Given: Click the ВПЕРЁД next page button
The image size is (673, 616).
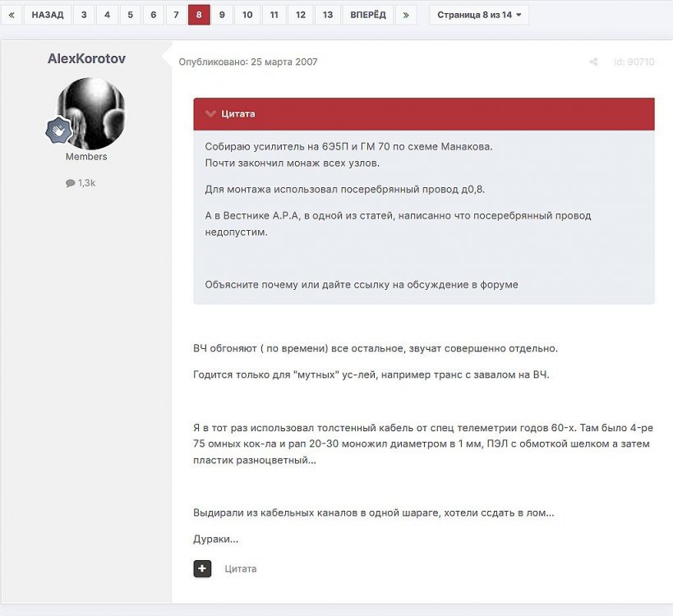Looking at the screenshot, I should (x=367, y=15).
